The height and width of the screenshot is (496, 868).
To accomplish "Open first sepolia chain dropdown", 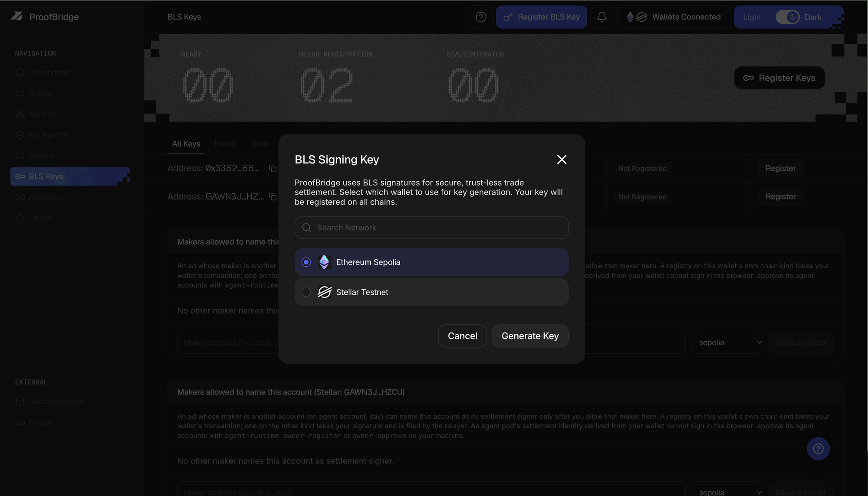I will pyautogui.click(x=727, y=343).
